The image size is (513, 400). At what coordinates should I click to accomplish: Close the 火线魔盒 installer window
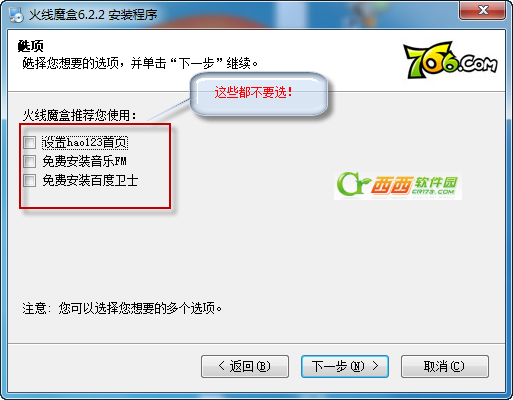(x=482, y=10)
